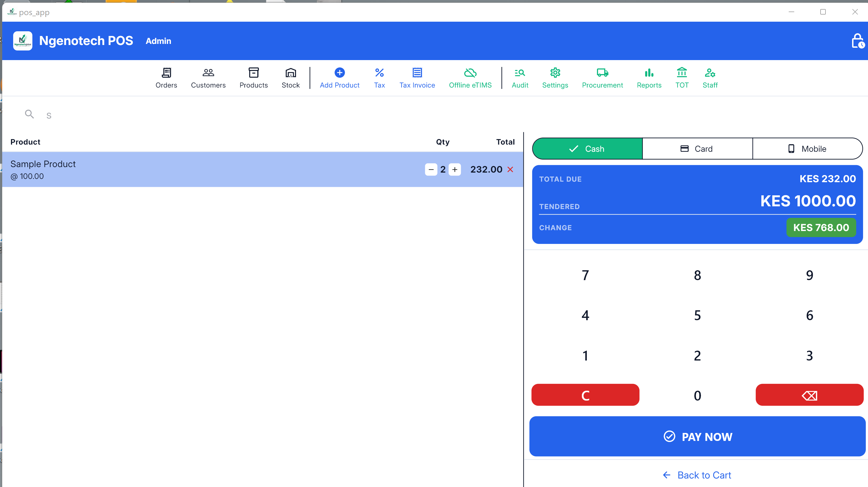Click the @ 100.00 unit price
This screenshot has width=868, height=487.
(27, 176)
